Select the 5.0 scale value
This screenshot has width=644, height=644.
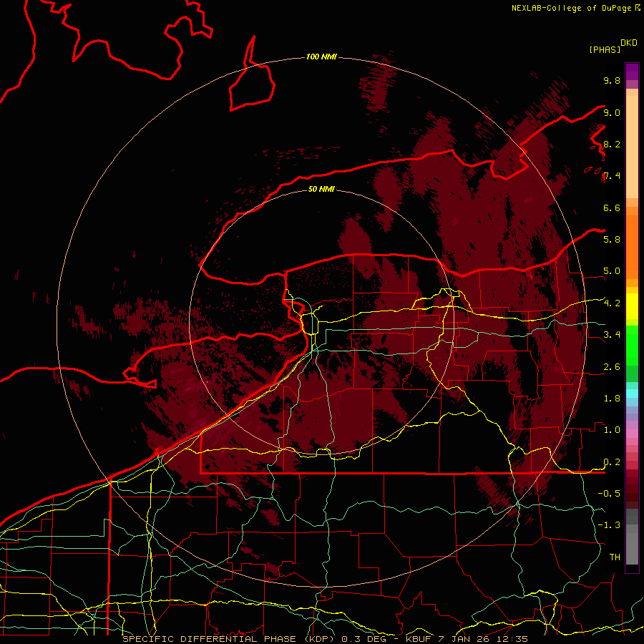(612, 271)
